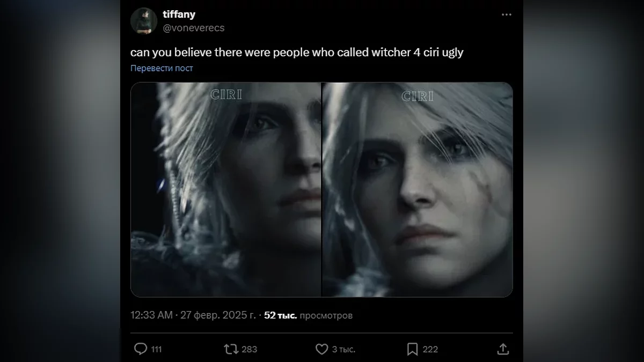The width and height of the screenshot is (644, 362).
Task: Click the 12:33 AM timestamp link
Action: pyautogui.click(x=151, y=315)
